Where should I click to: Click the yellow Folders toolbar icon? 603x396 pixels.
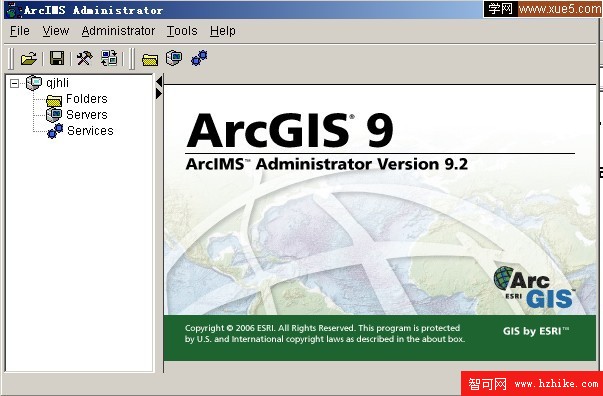(150, 60)
